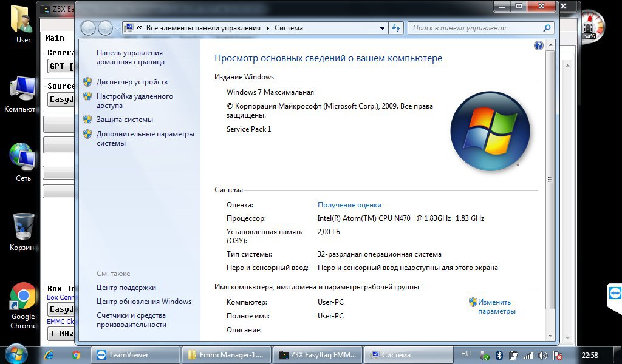The height and width of the screenshot is (364, 622).
Task: Click the control panel icon in address bar
Action: tap(129, 28)
